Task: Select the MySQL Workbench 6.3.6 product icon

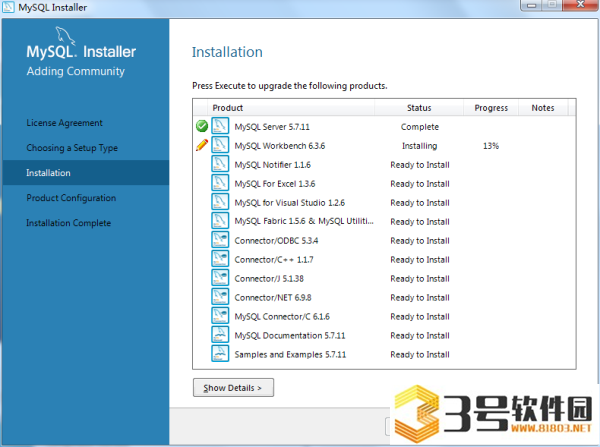Action: (x=220, y=145)
